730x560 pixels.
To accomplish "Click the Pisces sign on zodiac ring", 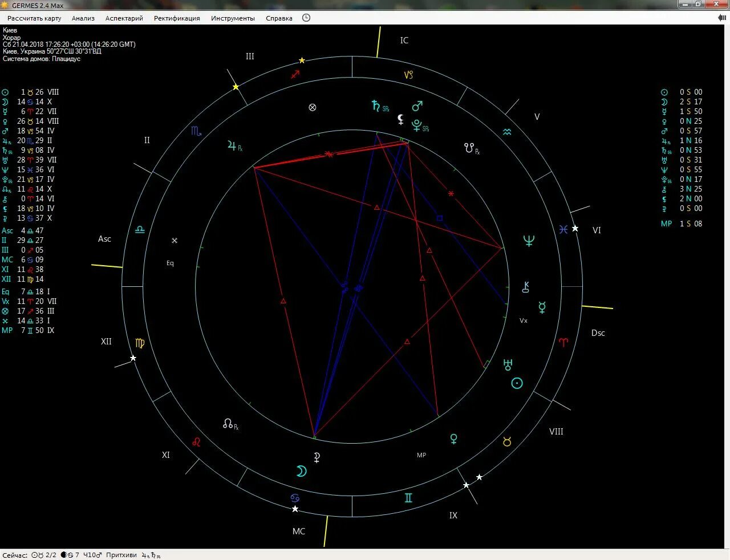I will (x=563, y=229).
